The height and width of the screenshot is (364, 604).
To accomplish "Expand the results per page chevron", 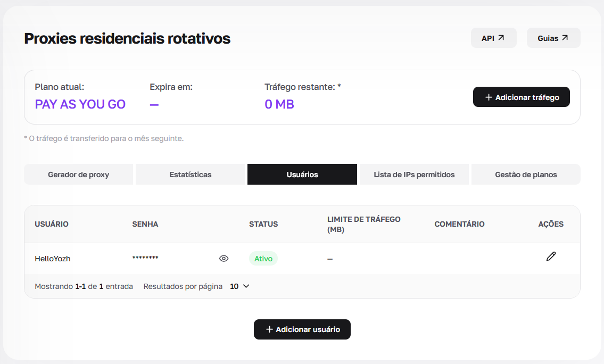I will point(246,286).
